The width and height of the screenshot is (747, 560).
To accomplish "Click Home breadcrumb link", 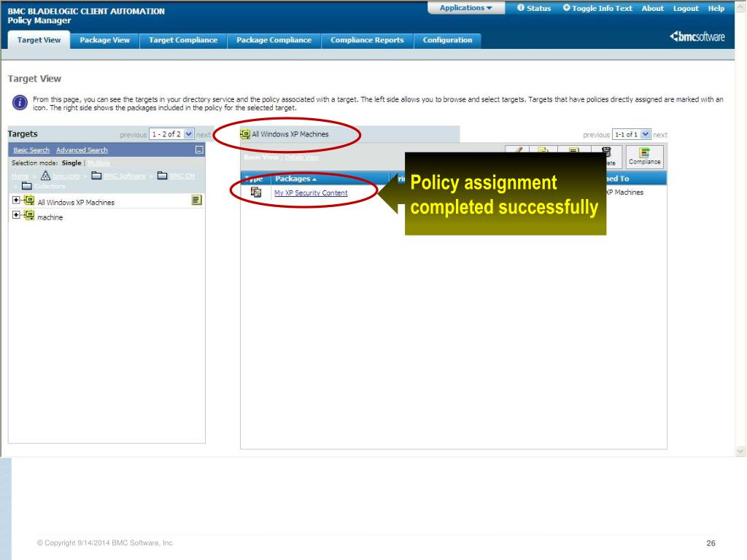I will pyautogui.click(x=20, y=176).
